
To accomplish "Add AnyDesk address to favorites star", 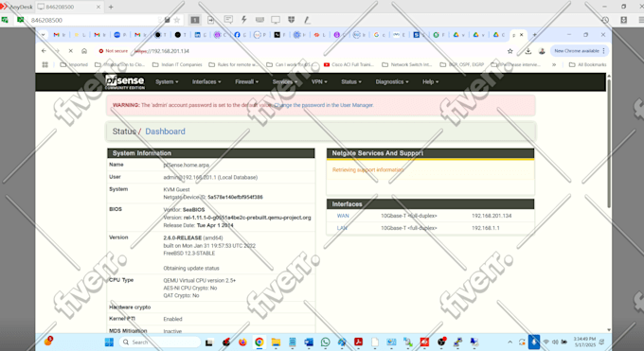I will (x=176, y=20).
